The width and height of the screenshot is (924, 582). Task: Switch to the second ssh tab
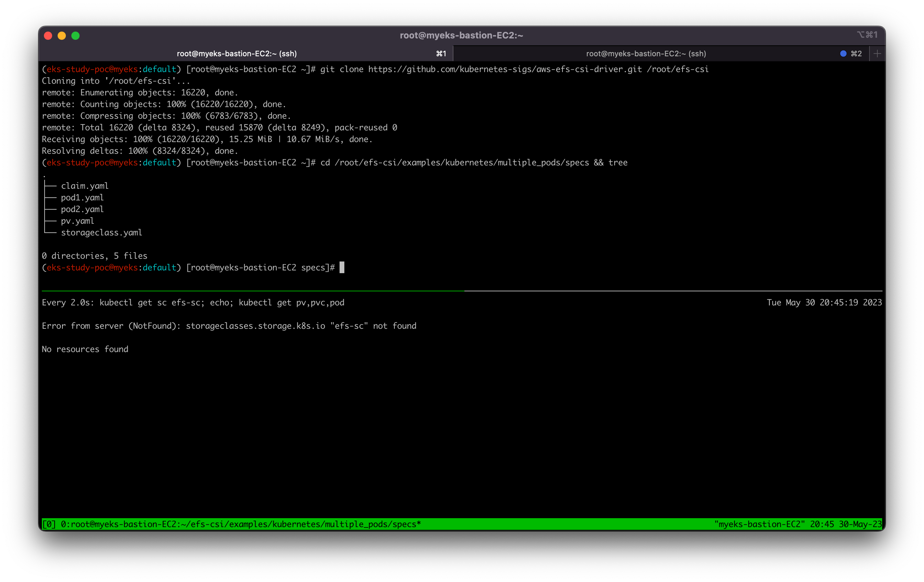[646, 54]
